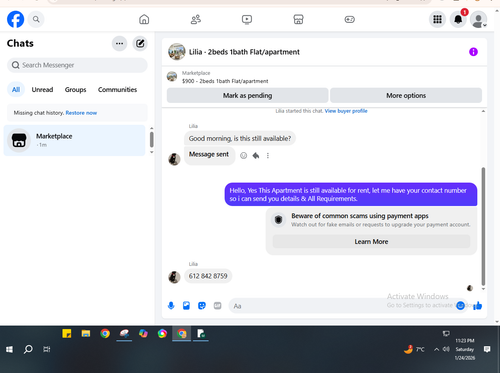Click the Lilia conversation header title
The width and height of the screenshot is (500, 373).
(244, 52)
